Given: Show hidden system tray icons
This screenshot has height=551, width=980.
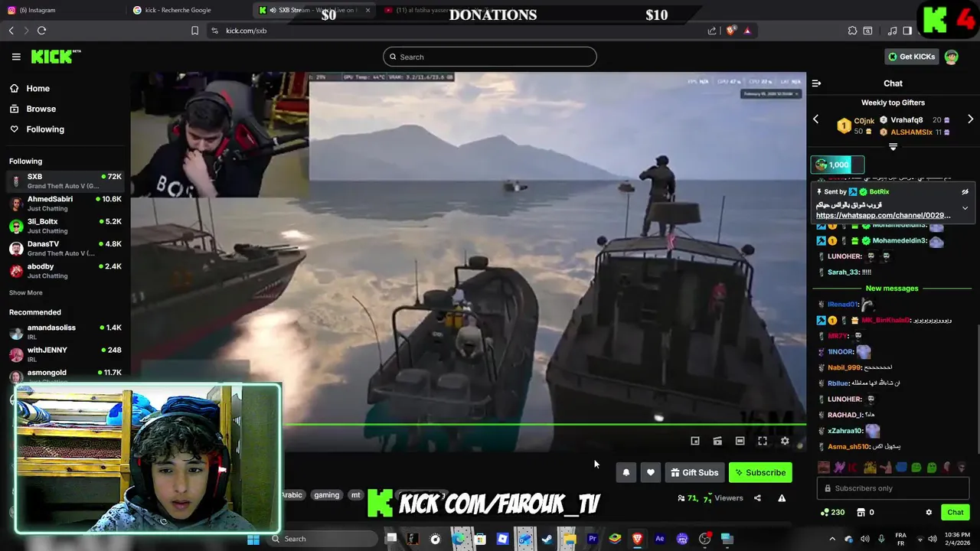Looking at the screenshot, I should pyautogui.click(x=832, y=539).
